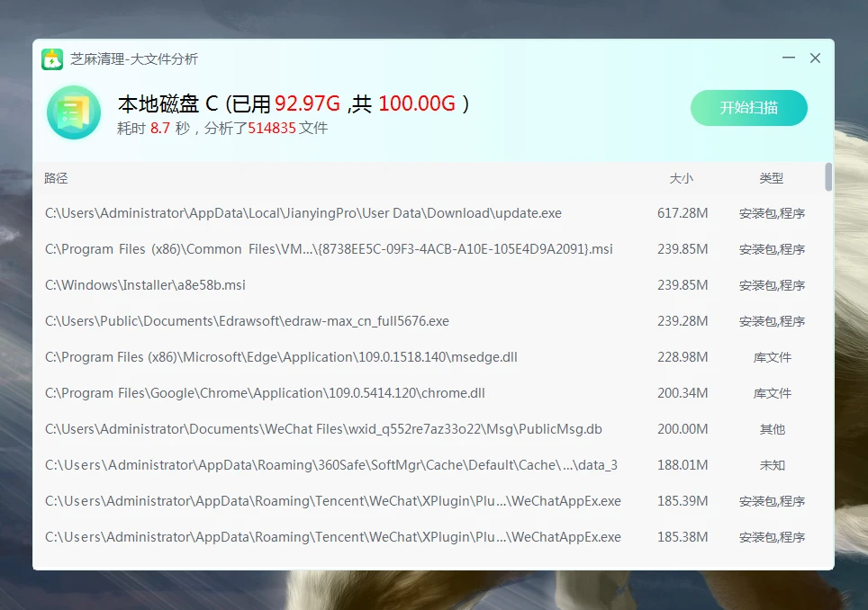
Task: Select the Common Files .msi installer row
Action: click(329, 249)
